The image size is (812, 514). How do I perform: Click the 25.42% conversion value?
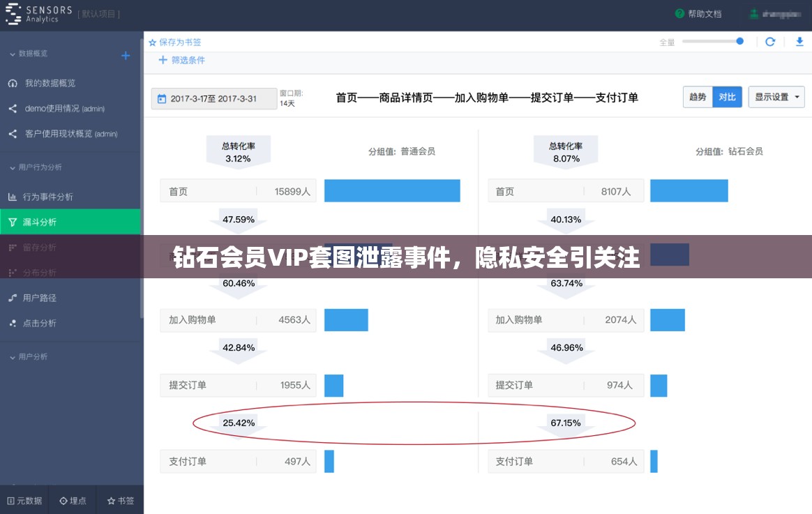[239, 423]
